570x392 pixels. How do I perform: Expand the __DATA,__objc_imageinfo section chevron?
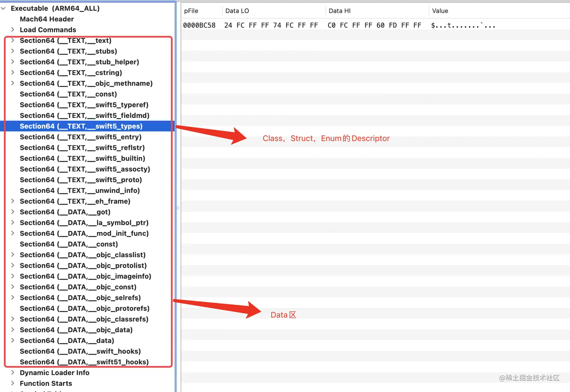(12, 276)
